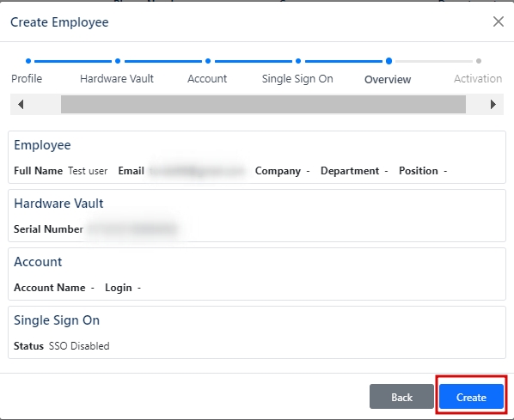The image size is (514, 420).
Task: Click the Overview step label
Action: click(x=388, y=79)
